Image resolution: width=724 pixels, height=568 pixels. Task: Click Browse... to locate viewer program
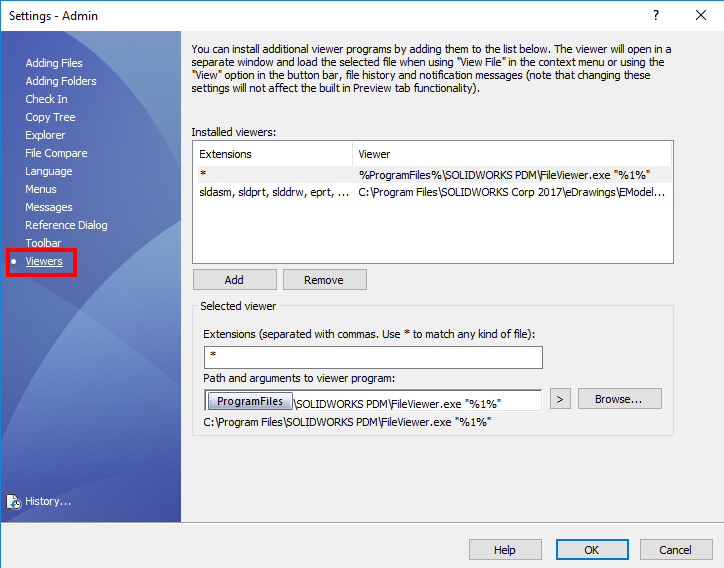[x=619, y=399]
